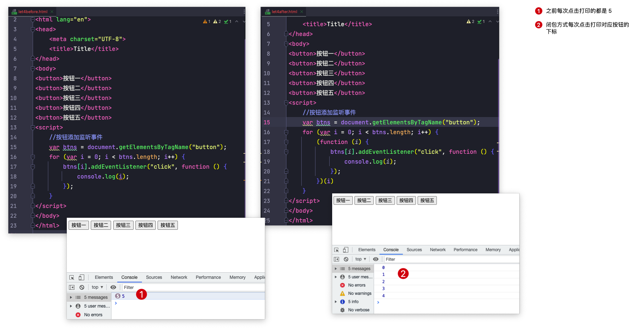Expand '5 info' group in console sidebar
The width and height of the screenshot is (644, 329).
click(336, 302)
